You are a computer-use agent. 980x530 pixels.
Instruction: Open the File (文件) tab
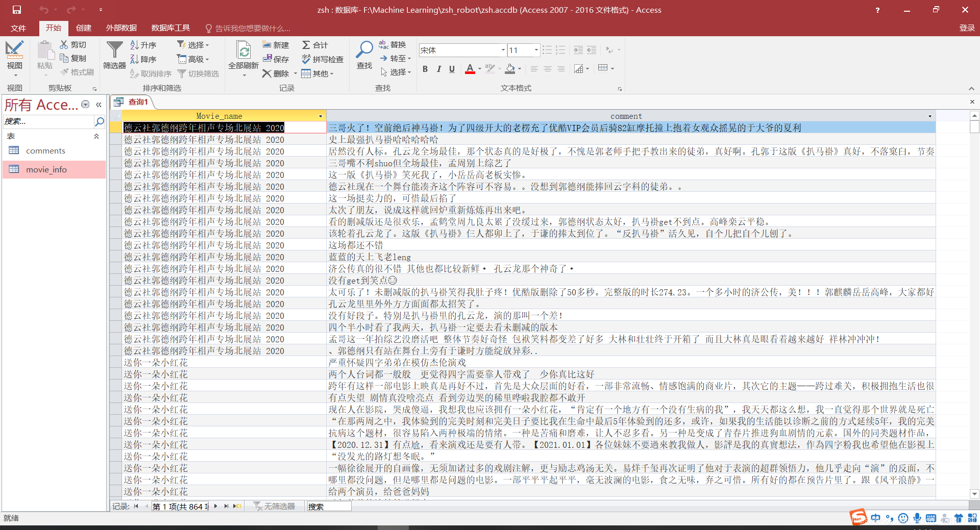18,28
